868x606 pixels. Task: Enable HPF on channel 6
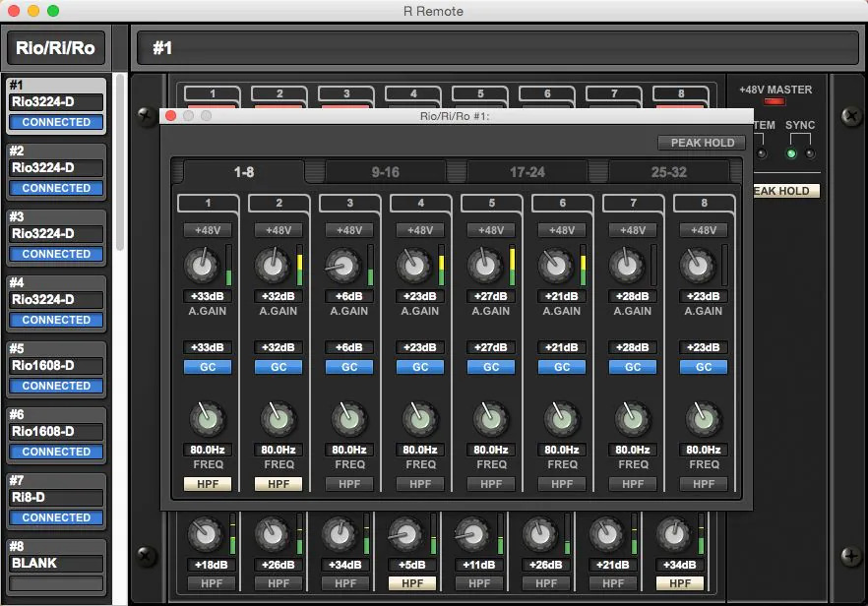[562, 484]
